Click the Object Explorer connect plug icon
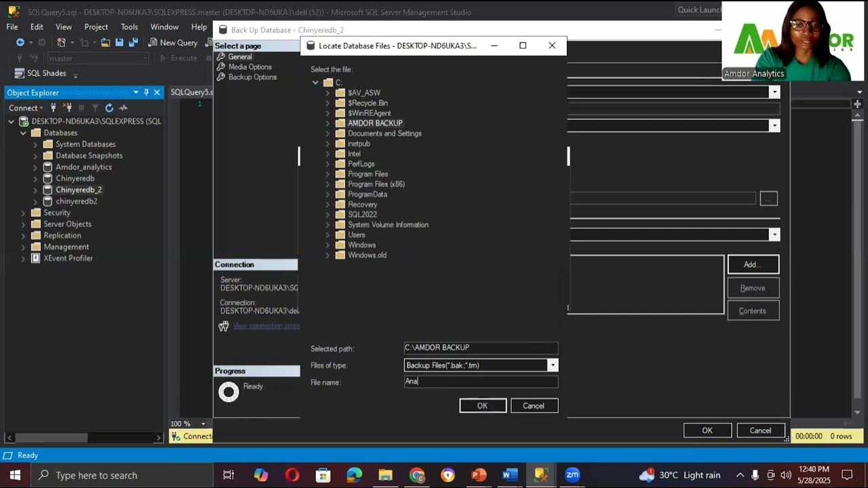This screenshot has height=488, width=868. tap(54, 108)
